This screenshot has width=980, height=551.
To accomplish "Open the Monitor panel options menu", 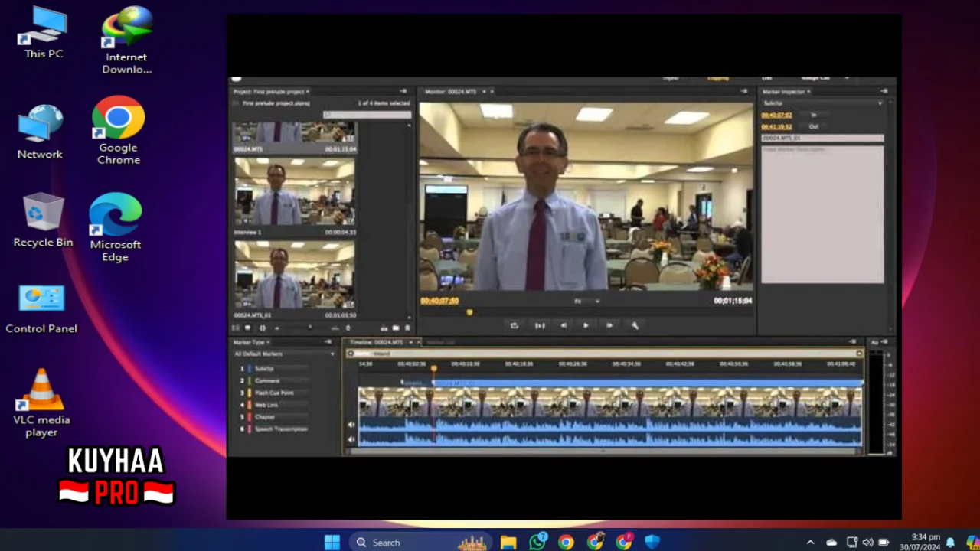I will (x=744, y=91).
